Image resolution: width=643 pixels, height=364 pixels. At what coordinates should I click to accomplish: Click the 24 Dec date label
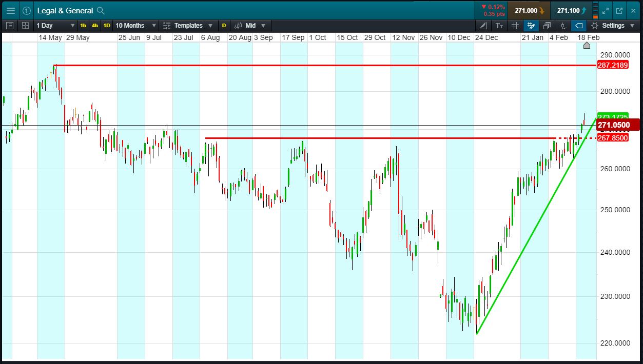click(x=486, y=37)
